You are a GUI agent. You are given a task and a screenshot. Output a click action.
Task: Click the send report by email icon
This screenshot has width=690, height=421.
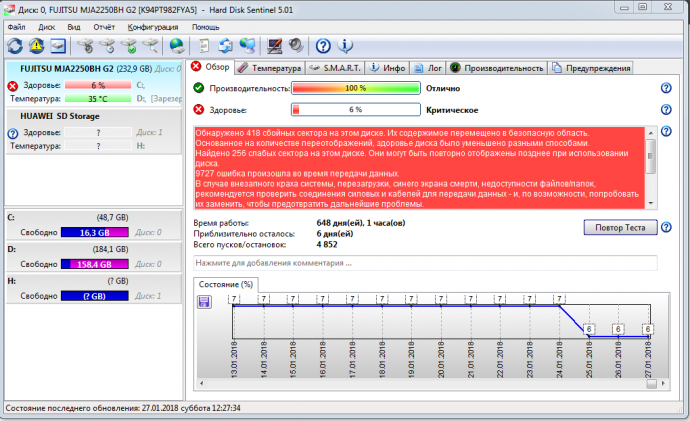click(x=225, y=46)
